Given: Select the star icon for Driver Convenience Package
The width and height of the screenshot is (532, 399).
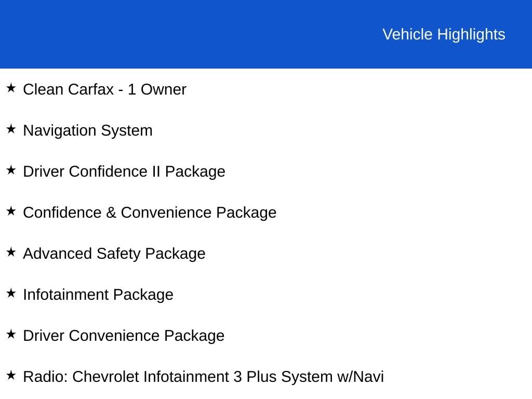Looking at the screenshot, I should (11, 334).
